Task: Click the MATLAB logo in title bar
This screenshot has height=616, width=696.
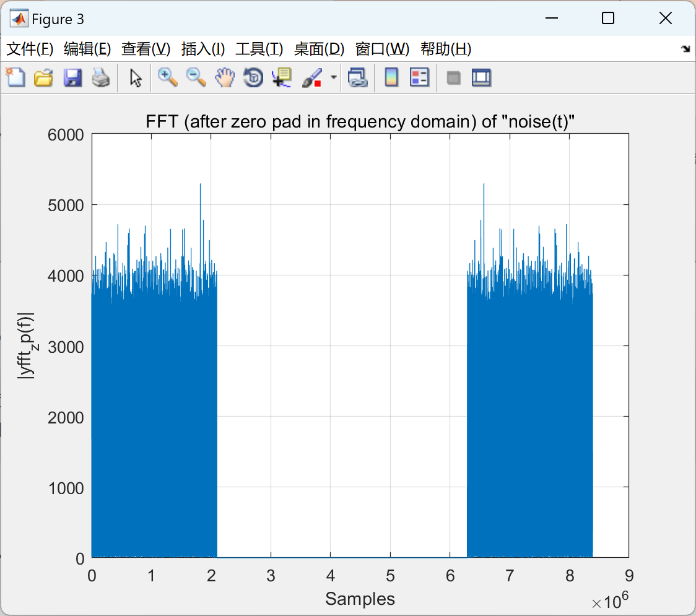Action: 19,19
